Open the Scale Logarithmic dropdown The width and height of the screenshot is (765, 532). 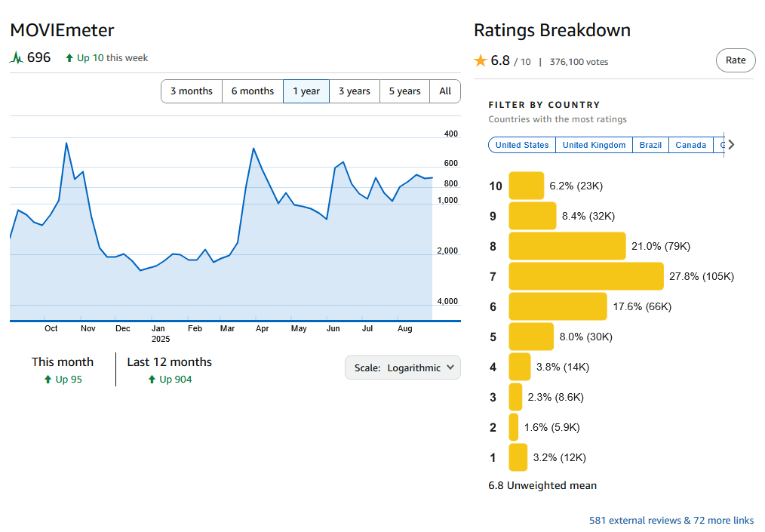(403, 367)
